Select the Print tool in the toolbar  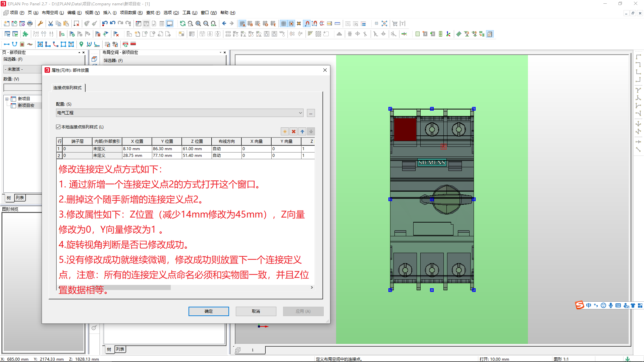tap(30, 23)
